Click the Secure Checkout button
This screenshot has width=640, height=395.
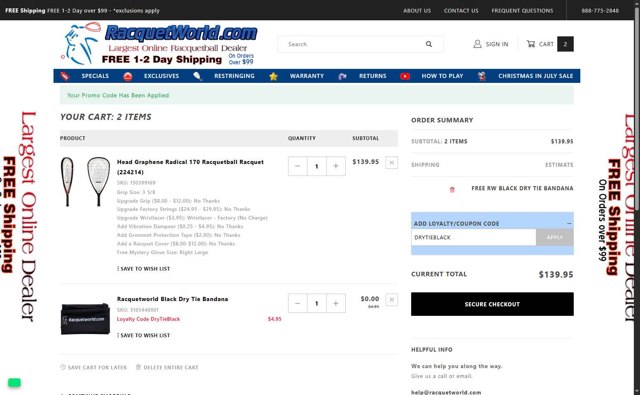click(x=492, y=304)
